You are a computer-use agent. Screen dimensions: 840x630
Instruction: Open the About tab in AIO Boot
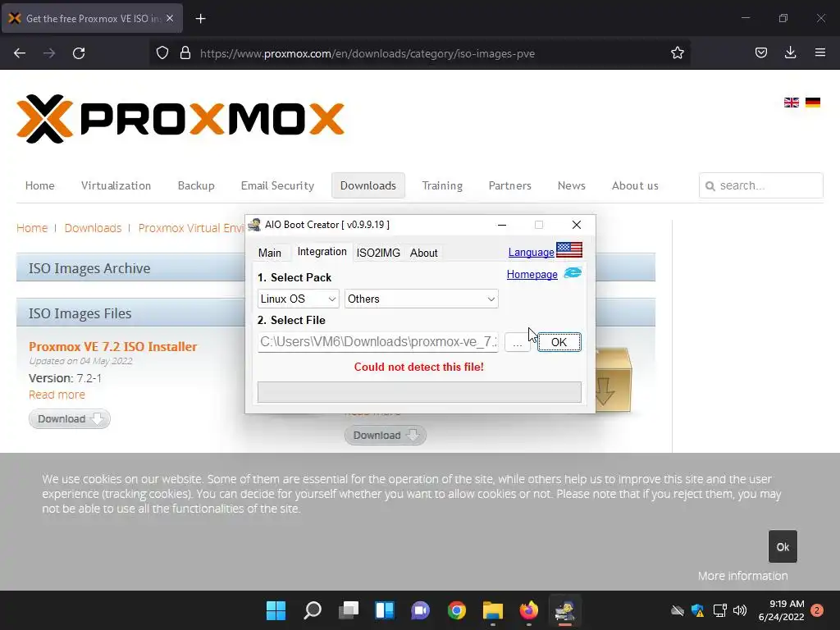[424, 253]
